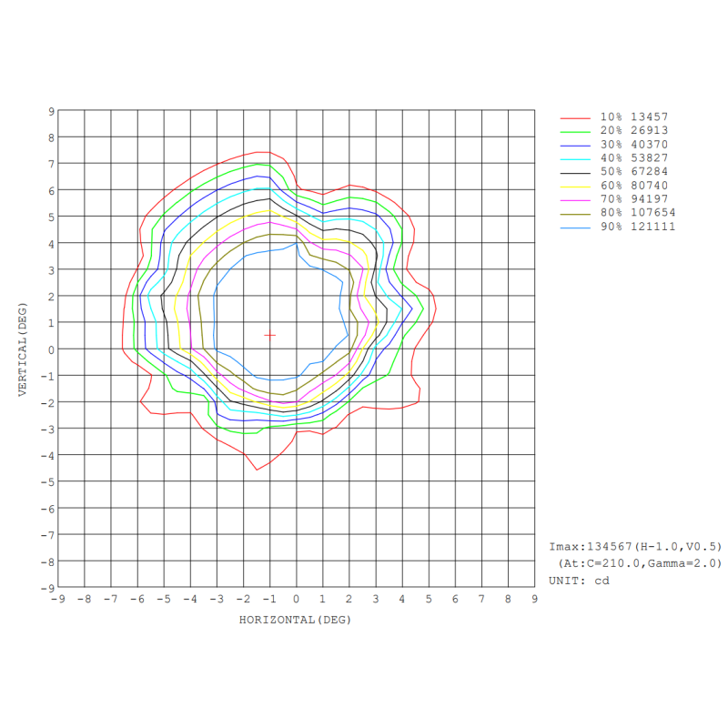The height and width of the screenshot is (728, 728).
Task: Click the legend value 13457
Action: click(650, 117)
